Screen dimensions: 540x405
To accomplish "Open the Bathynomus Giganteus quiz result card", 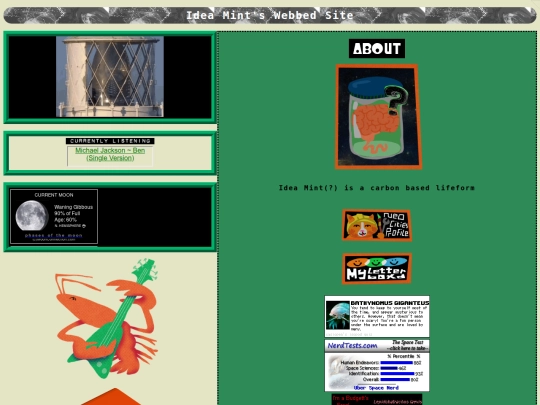I will pyautogui.click(x=377, y=316).
